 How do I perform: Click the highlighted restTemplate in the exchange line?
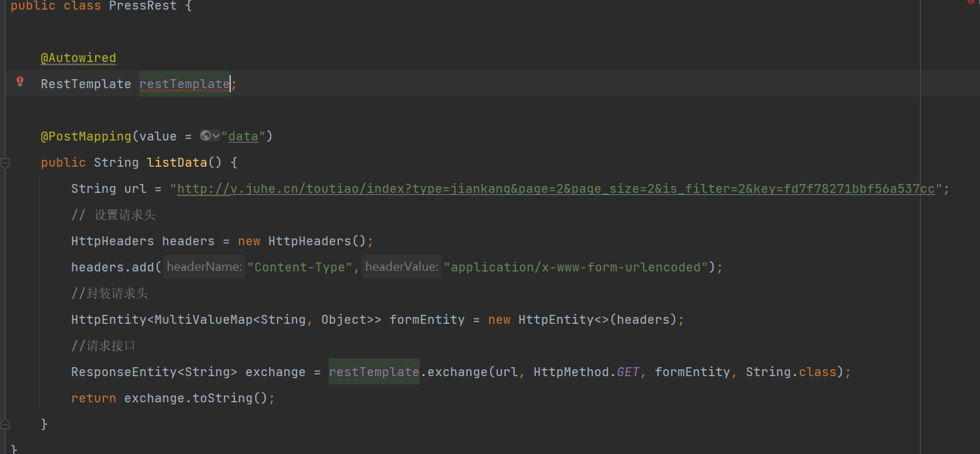(374, 371)
